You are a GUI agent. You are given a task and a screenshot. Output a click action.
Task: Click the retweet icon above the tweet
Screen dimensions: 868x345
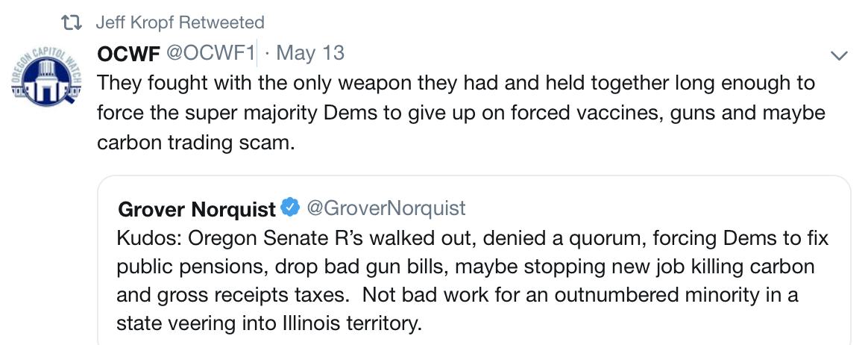click(x=72, y=23)
